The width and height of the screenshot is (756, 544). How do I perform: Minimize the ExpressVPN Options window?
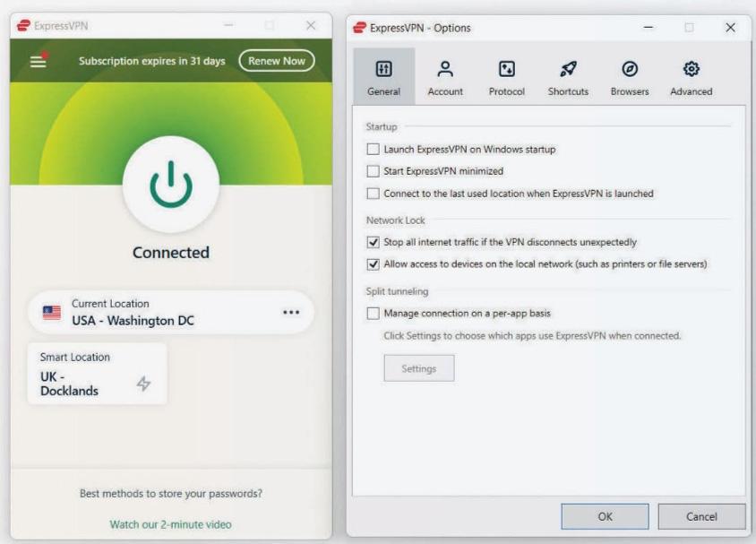649,28
